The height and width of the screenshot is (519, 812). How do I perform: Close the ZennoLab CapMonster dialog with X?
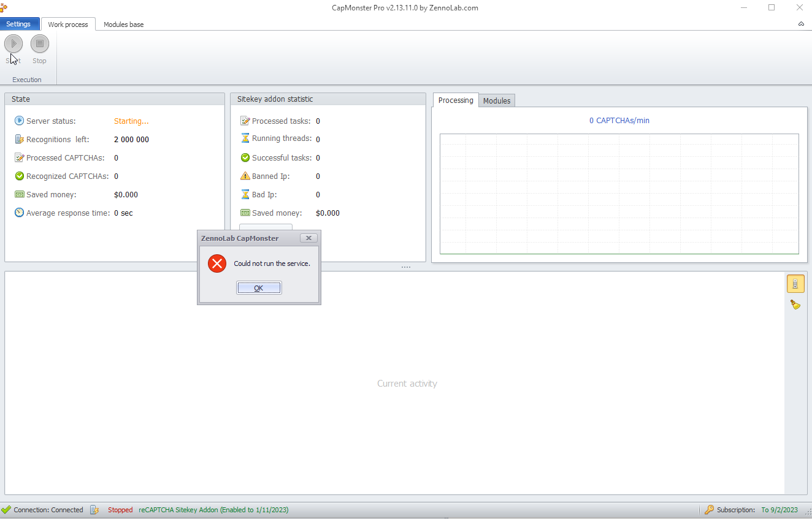coord(308,238)
